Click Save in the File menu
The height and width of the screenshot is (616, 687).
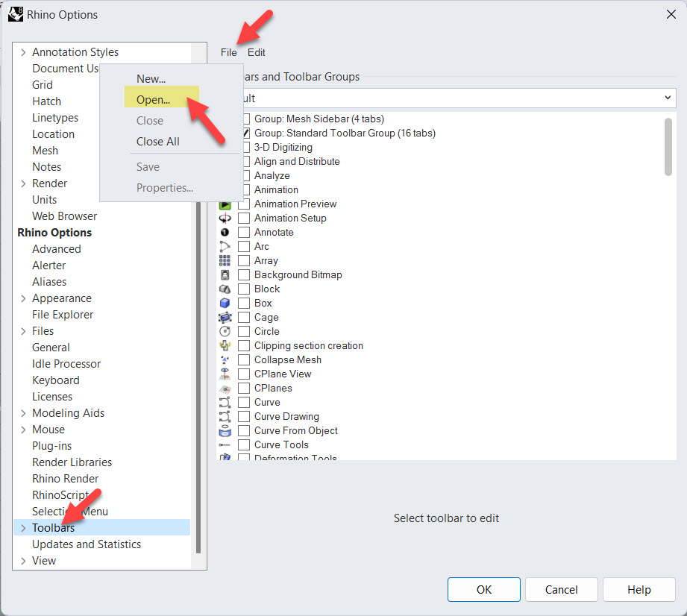pyautogui.click(x=148, y=167)
